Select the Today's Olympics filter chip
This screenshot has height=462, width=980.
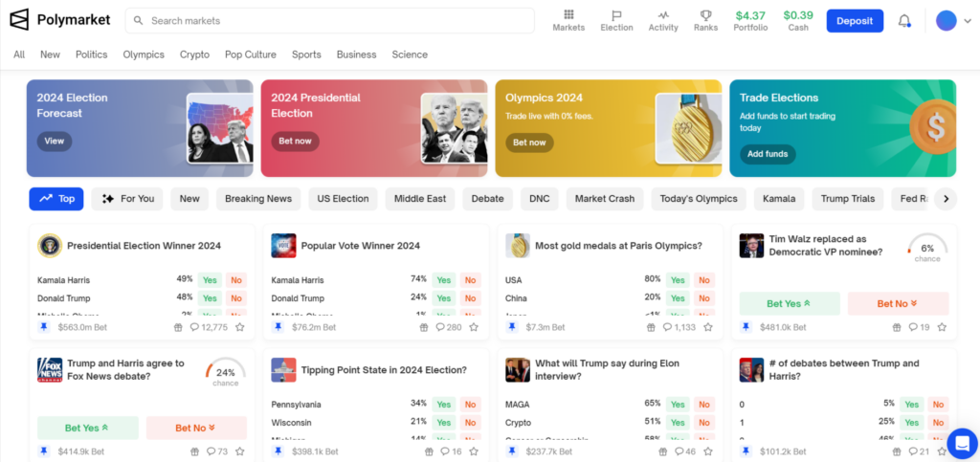pos(698,199)
